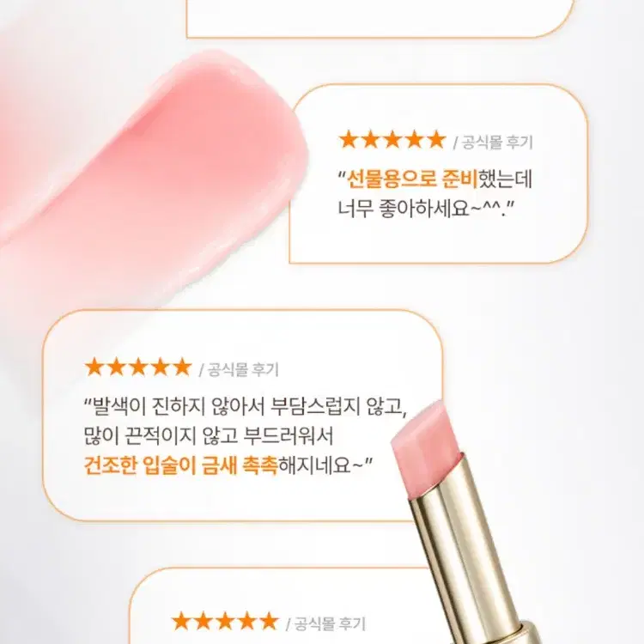Click the review line '너무 좋아하세요~^^.'
Viewport: 644px width, 644px height.
pos(426,209)
